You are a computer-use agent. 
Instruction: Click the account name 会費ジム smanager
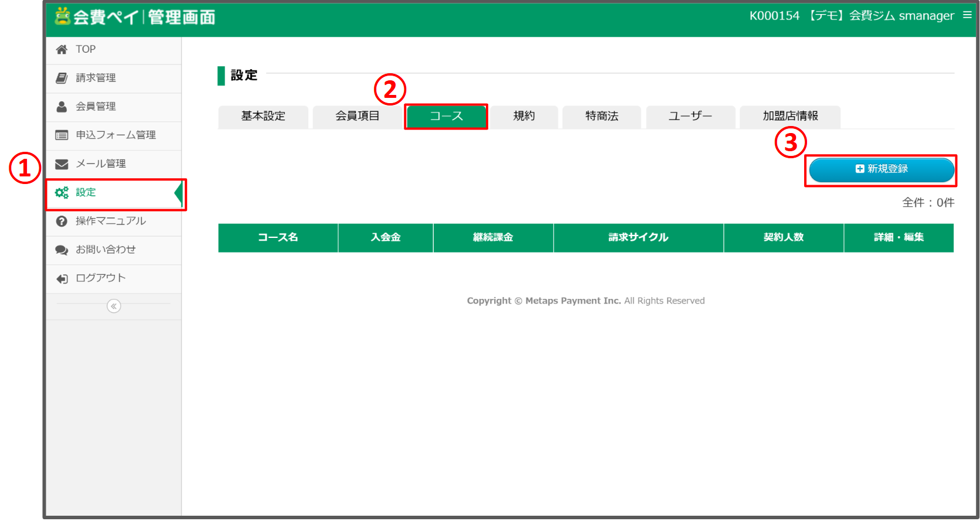(901, 16)
